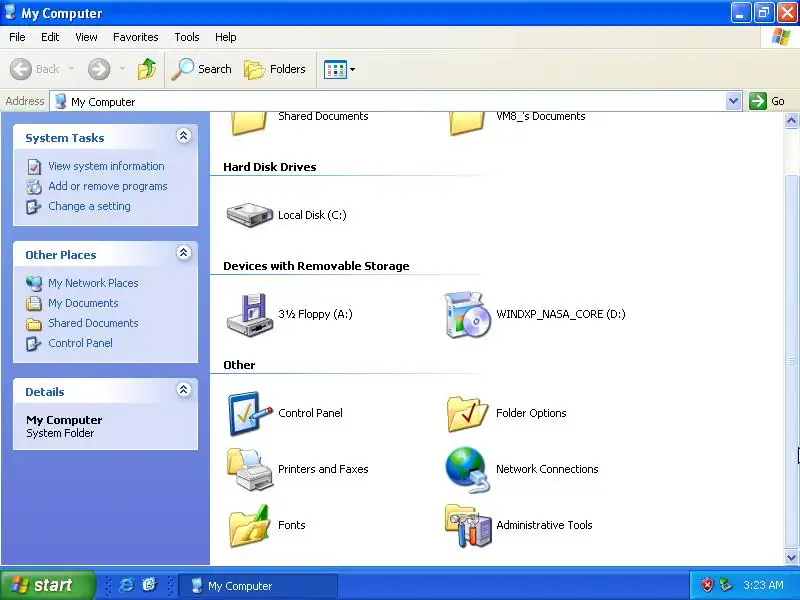
Task: Open the Back button history dropdown
Action: click(x=71, y=69)
